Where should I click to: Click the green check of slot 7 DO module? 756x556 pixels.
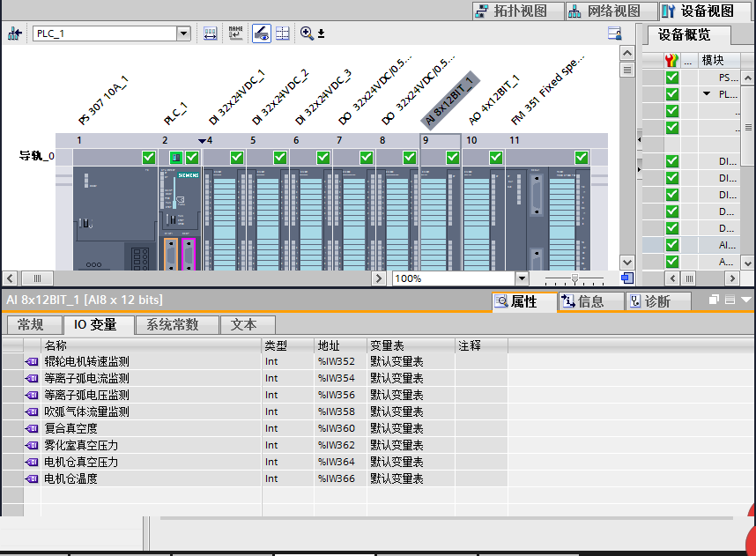367,157
